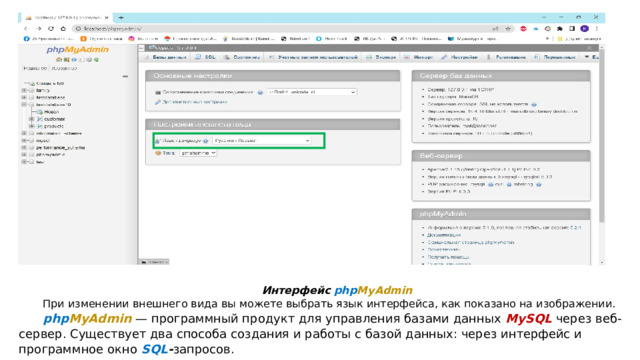Click the log out door icon
Image resolution: width=640 pixels, height=360 pixels.
click(x=67, y=60)
